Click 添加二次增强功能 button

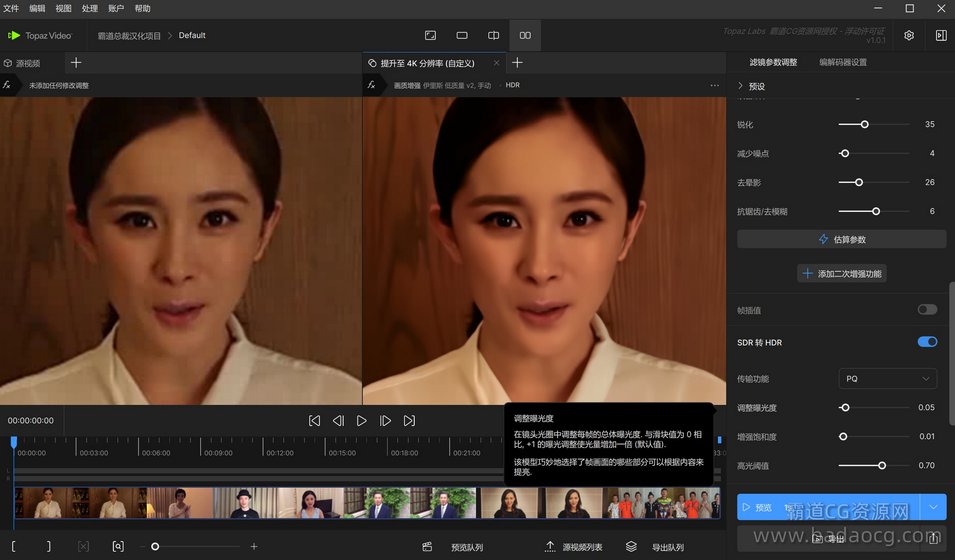coord(842,274)
